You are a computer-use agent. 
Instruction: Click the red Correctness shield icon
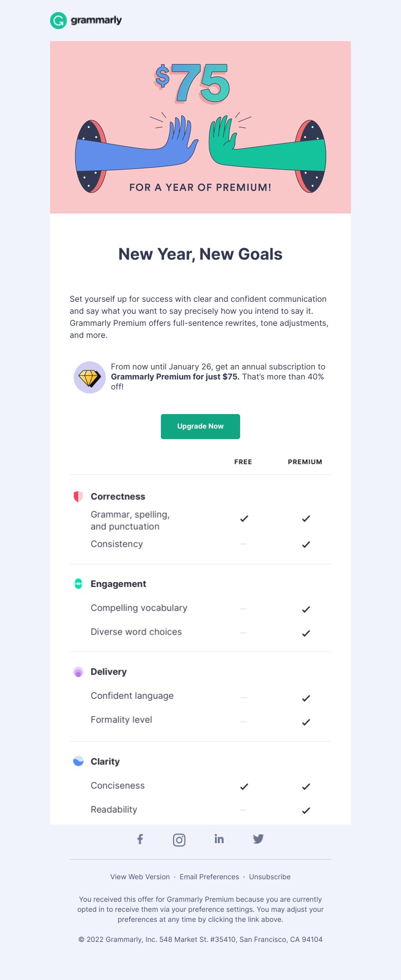tap(78, 497)
